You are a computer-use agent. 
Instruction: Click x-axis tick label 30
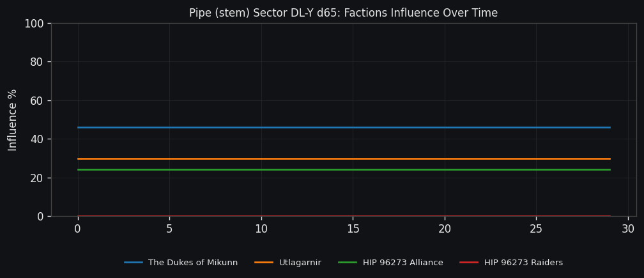click(x=627, y=229)
